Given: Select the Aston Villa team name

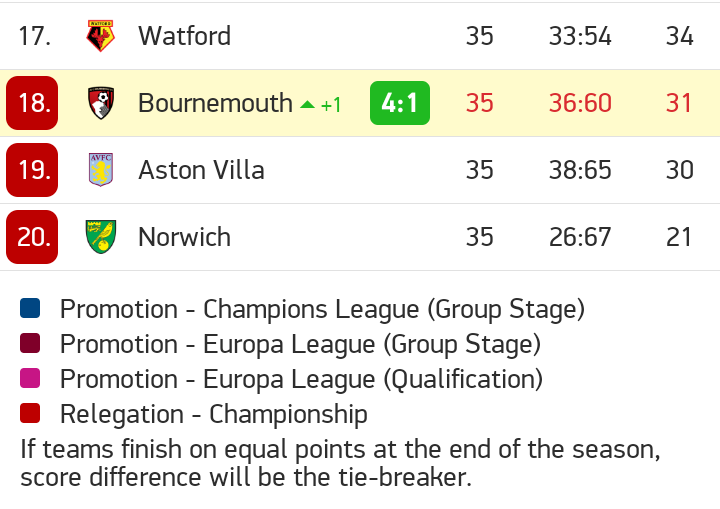Looking at the screenshot, I should coord(201,170).
